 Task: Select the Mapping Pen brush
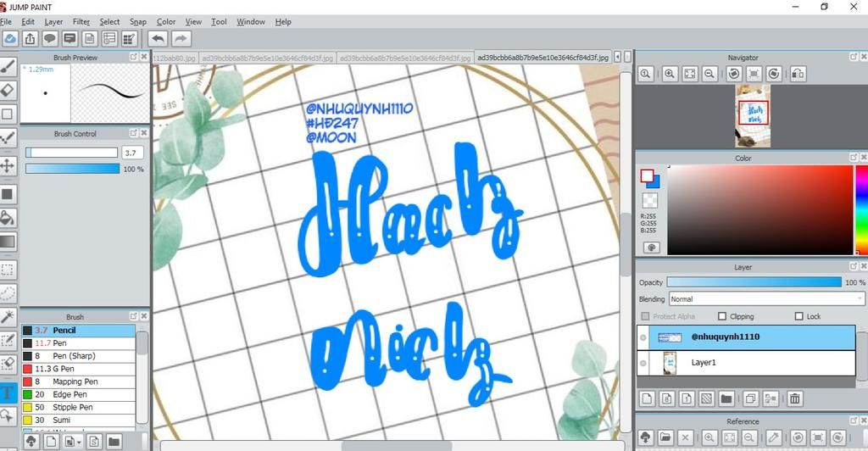tap(78, 381)
